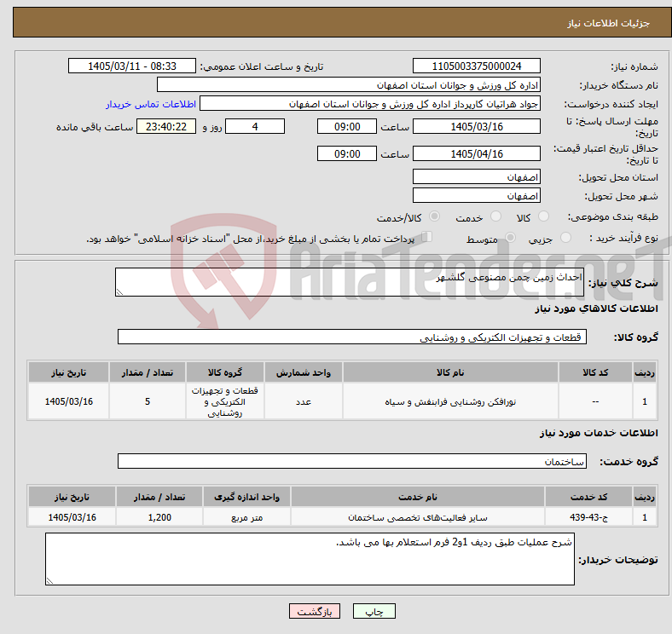Image resolution: width=672 pixels, height=634 pixels.
Task: Click the response deadline date 1405/03/16 field
Action: click(476, 126)
